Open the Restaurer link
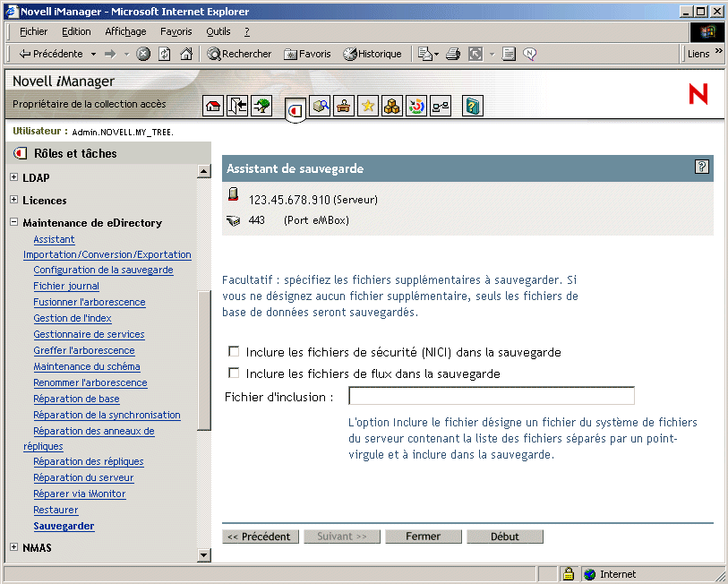The height and width of the screenshot is (584, 728). tap(56, 511)
